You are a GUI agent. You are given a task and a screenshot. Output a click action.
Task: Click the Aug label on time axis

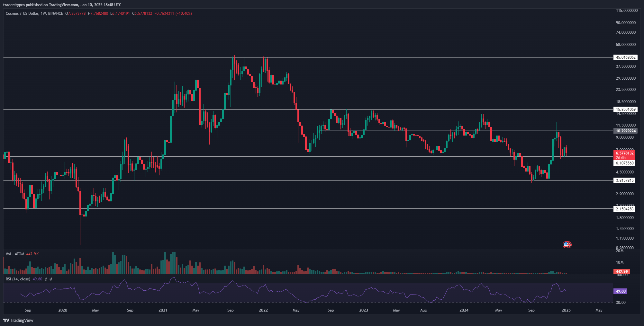coord(423,310)
